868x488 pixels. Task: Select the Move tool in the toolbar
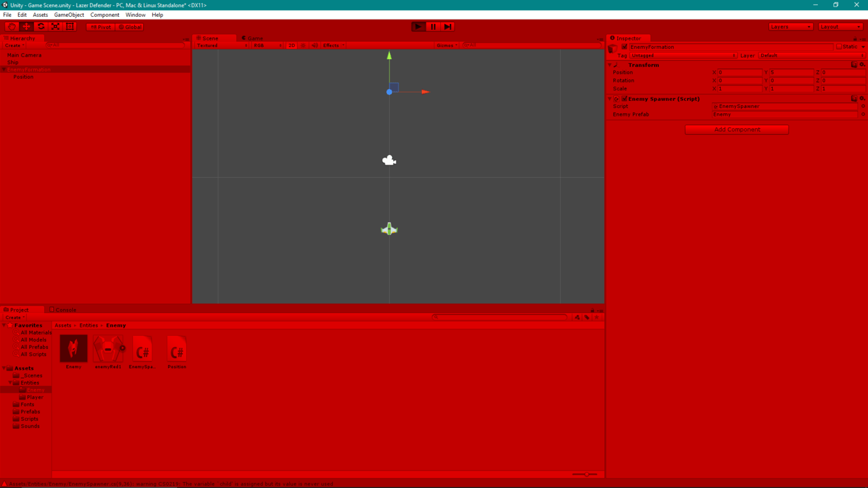[x=26, y=27]
